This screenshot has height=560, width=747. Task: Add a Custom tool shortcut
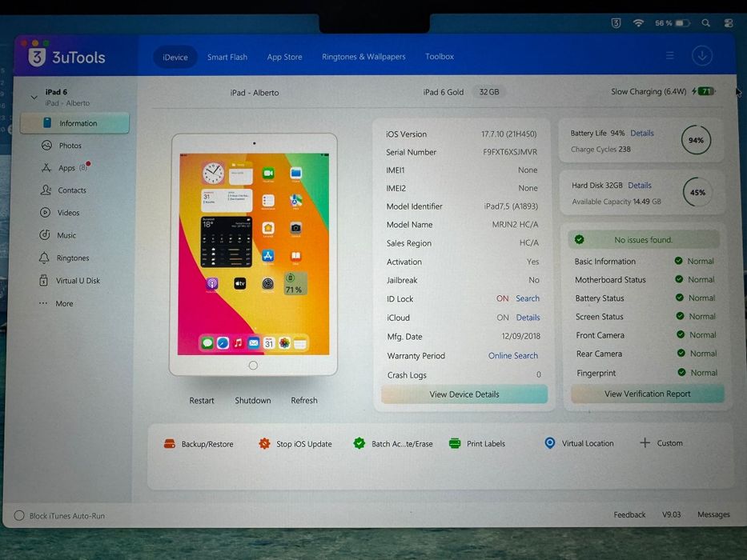point(661,443)
